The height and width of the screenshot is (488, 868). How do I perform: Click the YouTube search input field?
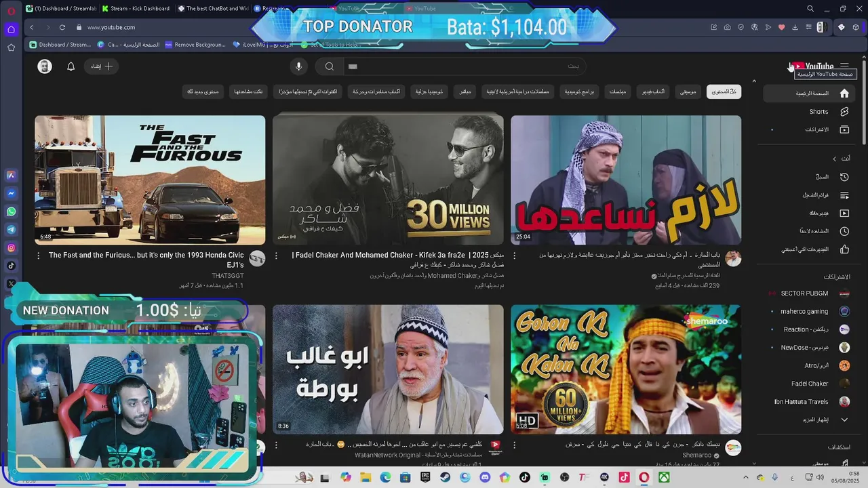pos(464,66)
